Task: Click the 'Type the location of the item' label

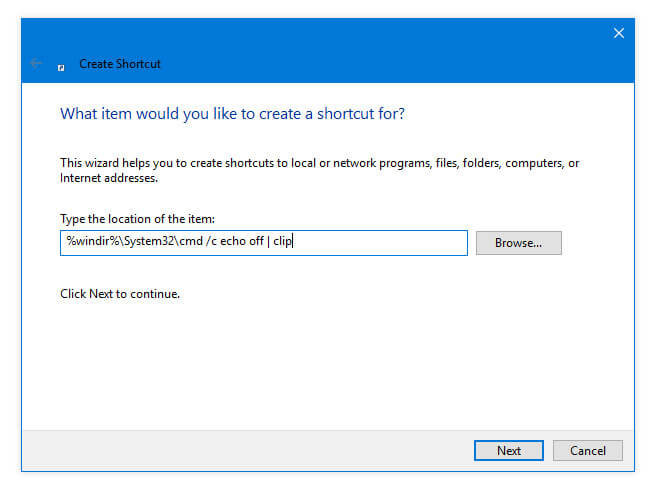Action: click(137, 219)
